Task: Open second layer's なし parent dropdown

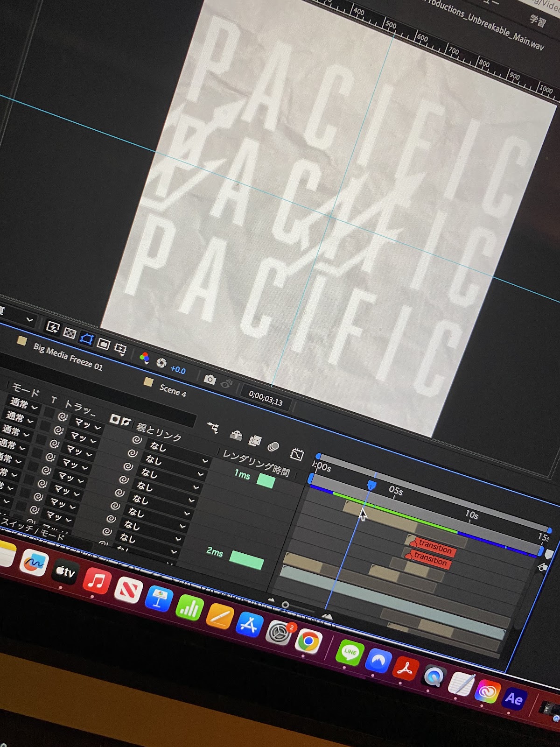Action: click(x=175, y=466)
